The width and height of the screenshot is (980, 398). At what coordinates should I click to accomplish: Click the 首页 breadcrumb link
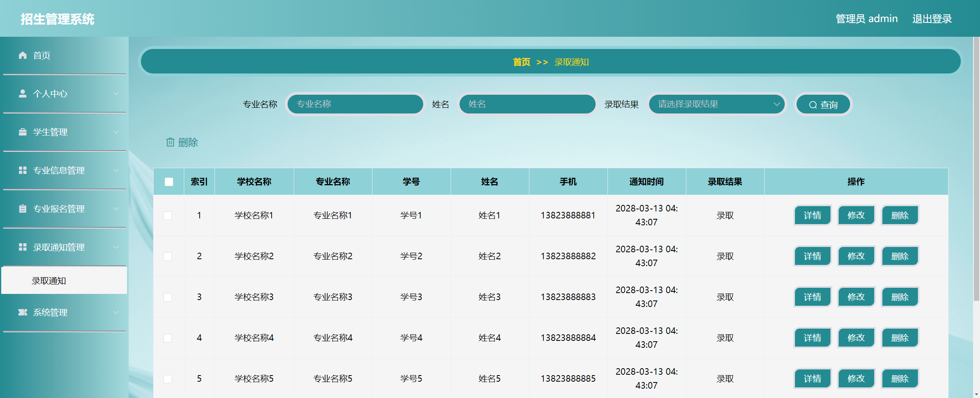coord(522,62)
